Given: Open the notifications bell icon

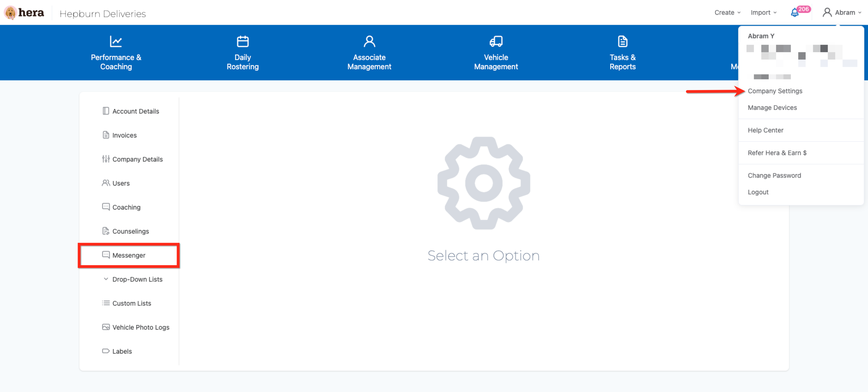Looking at the screenshot, I should click(794, 13).
